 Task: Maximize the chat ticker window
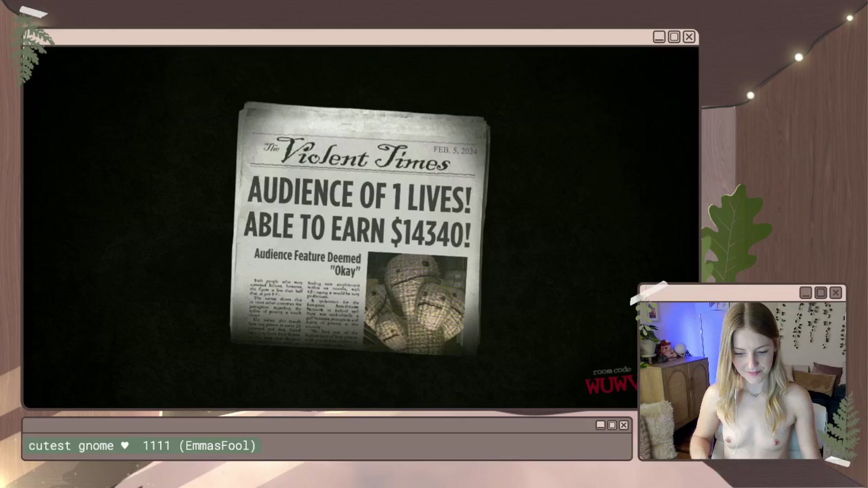pyautogui.click(x=612, y=425)
